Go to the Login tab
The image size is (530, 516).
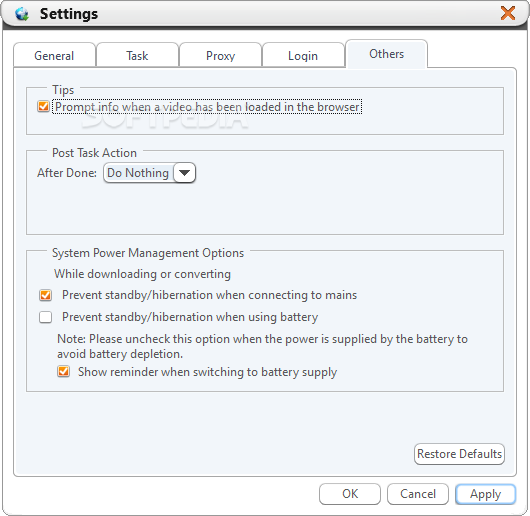click(x=303, y=55)
